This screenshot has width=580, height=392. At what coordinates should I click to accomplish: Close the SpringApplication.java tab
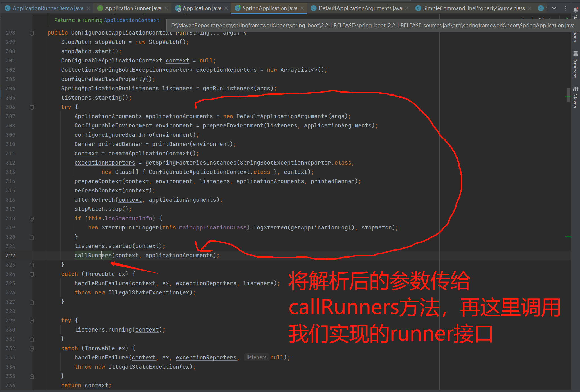coord(302,8)
